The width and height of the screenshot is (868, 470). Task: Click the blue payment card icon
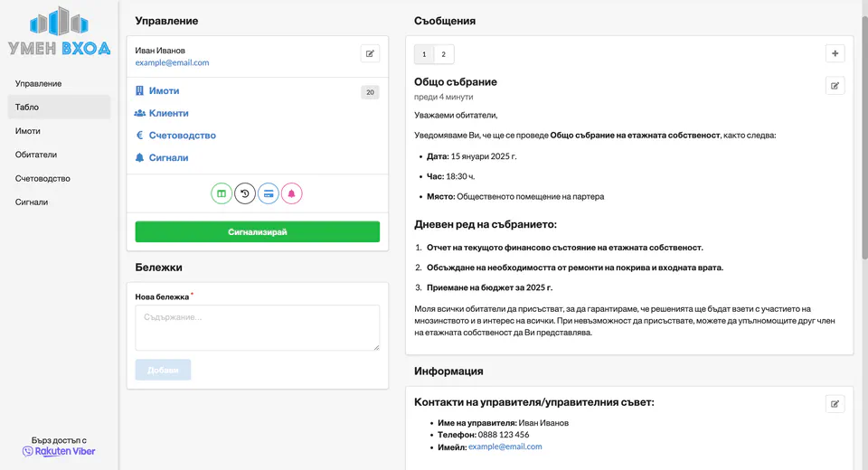pyautogui.click(x=268, y=193)
